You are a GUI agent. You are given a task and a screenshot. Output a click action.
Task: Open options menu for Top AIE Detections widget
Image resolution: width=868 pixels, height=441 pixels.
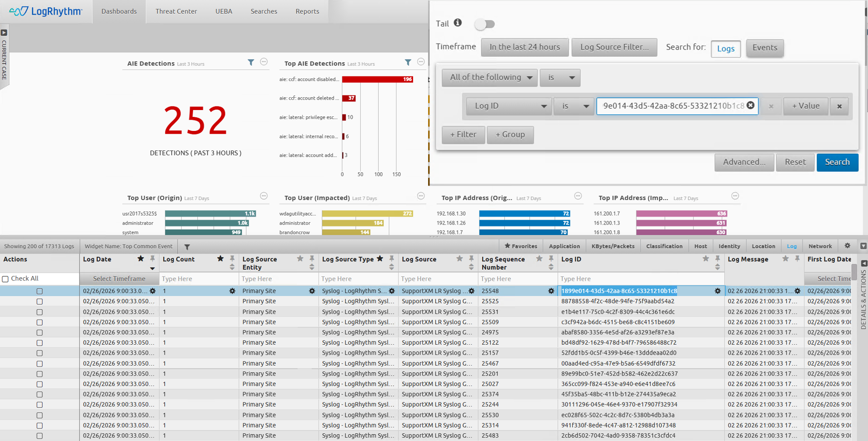pos(421,62)
